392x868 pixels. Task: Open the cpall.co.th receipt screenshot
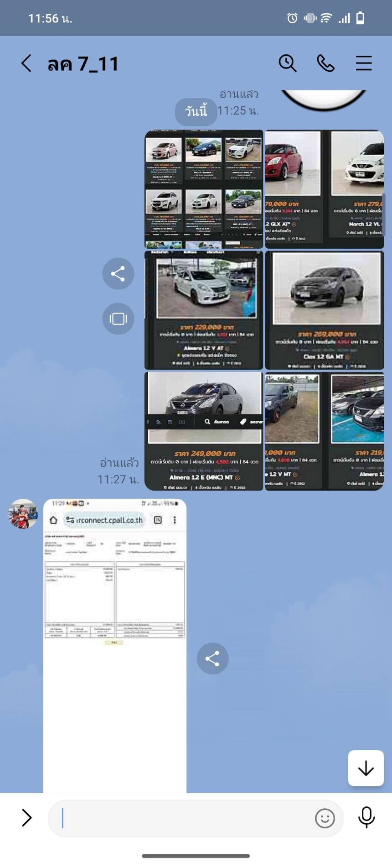tap(115, 646)
